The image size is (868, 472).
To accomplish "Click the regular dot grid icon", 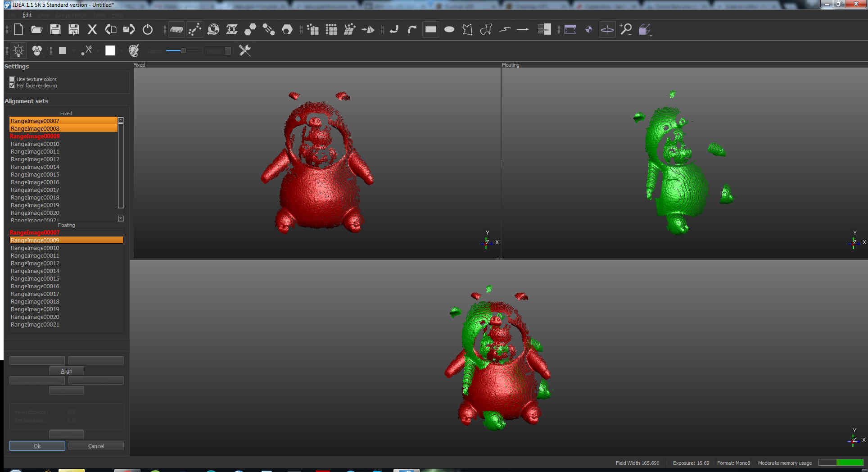I will point(331,30).
